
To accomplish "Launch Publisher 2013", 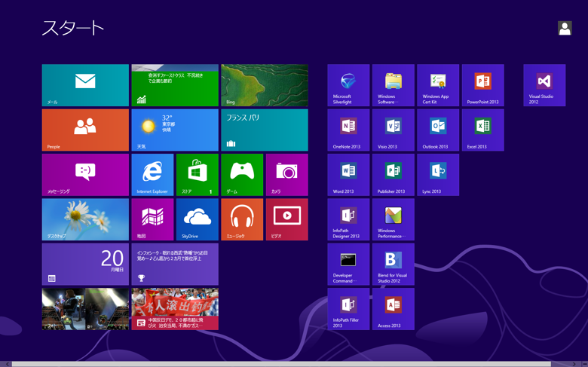I will [394, 175].
